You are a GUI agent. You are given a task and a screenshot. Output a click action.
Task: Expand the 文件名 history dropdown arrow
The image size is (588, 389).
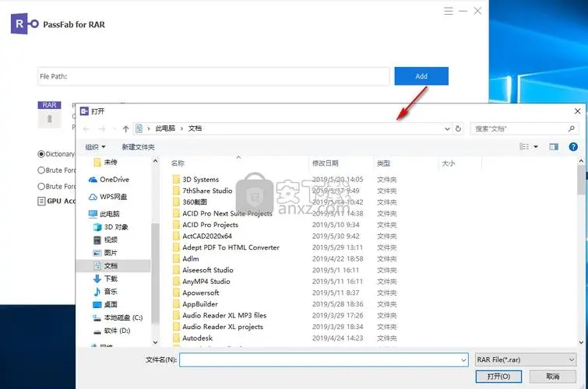[x=463, y=360]
